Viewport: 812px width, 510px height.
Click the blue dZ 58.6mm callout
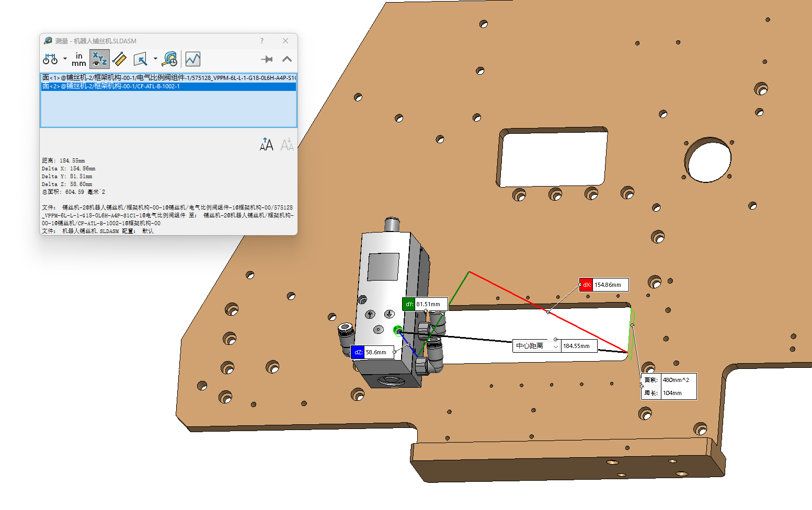(x=373, y=352)
